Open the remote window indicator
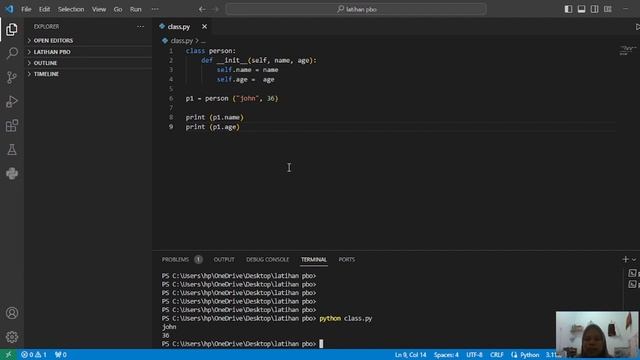This screenshot has width=640, height=360. coord(8,355)
